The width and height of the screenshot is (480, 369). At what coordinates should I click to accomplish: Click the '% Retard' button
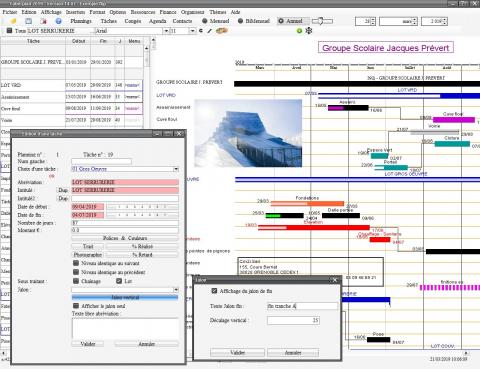pos(142,255)
